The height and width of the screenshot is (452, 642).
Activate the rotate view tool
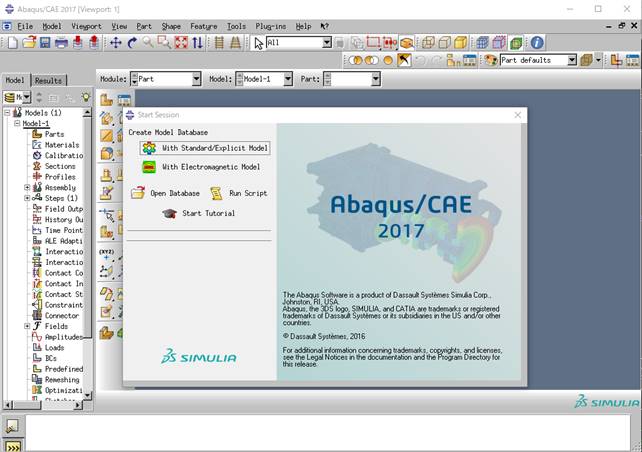click(x=131, y=43)
